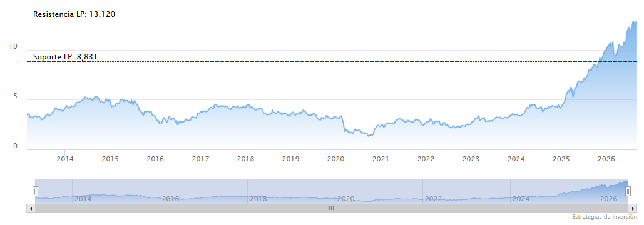Click the green dotted resistance line

pos(332,19)
